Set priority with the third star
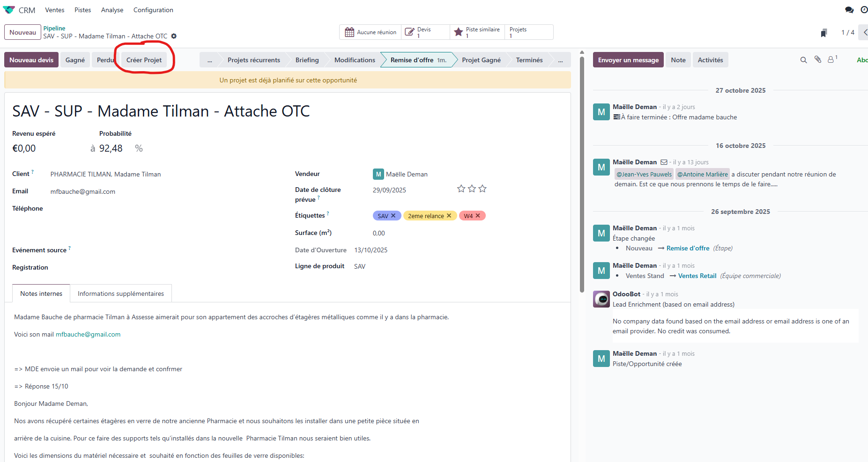868x462 pixels. coord(482,189)
